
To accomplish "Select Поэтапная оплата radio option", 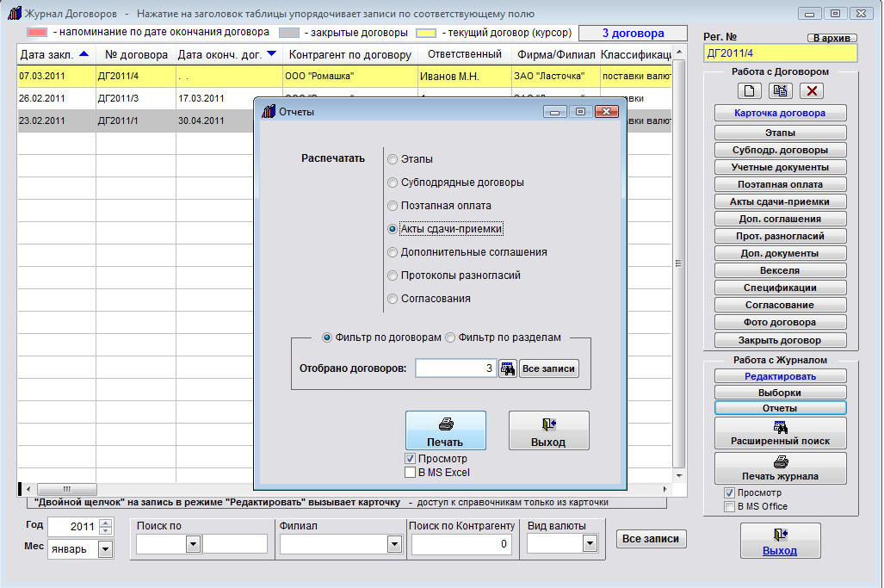I will (393, 206).
